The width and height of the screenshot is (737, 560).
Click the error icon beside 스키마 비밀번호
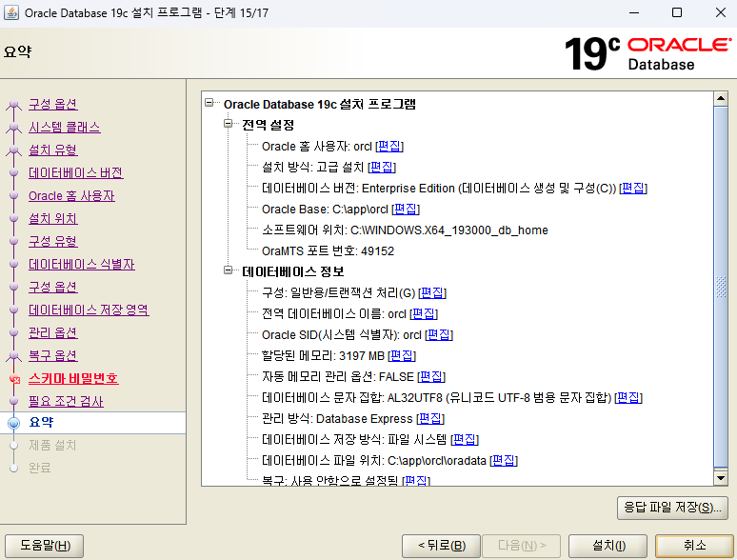14,379
